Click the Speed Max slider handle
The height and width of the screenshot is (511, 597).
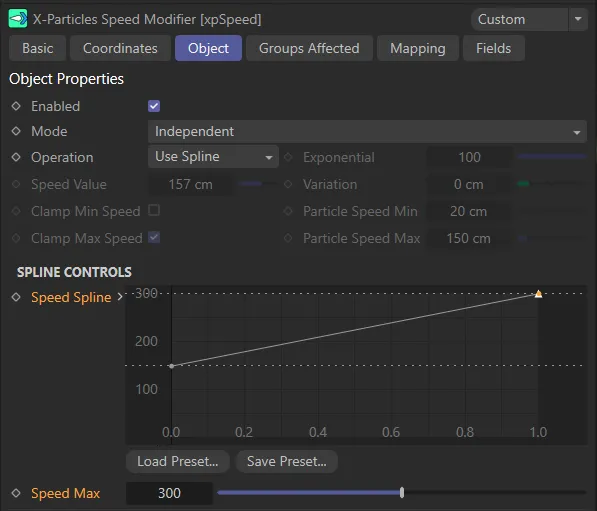click(402, 492)
